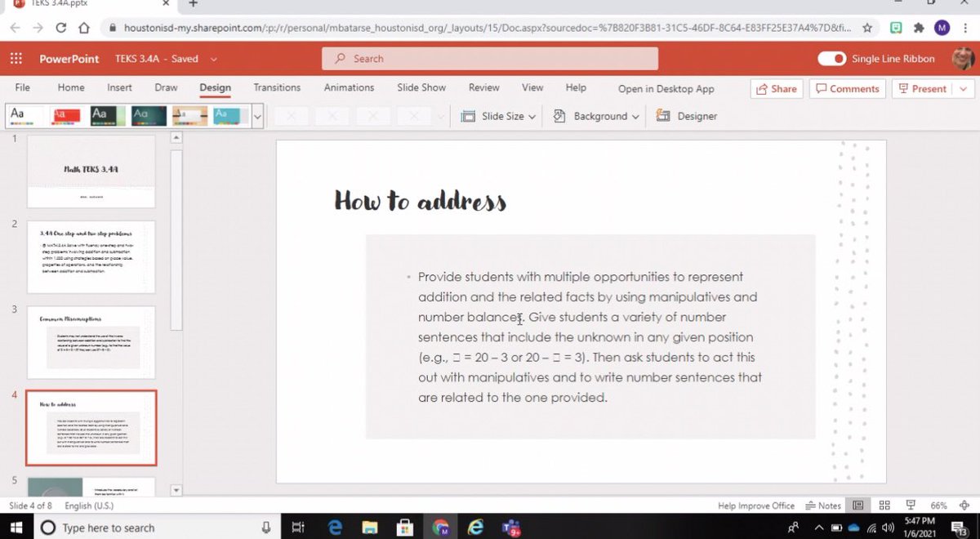Apply the red design theme
The height and width of the screenshot is (539, 980).
coord(66,116)
